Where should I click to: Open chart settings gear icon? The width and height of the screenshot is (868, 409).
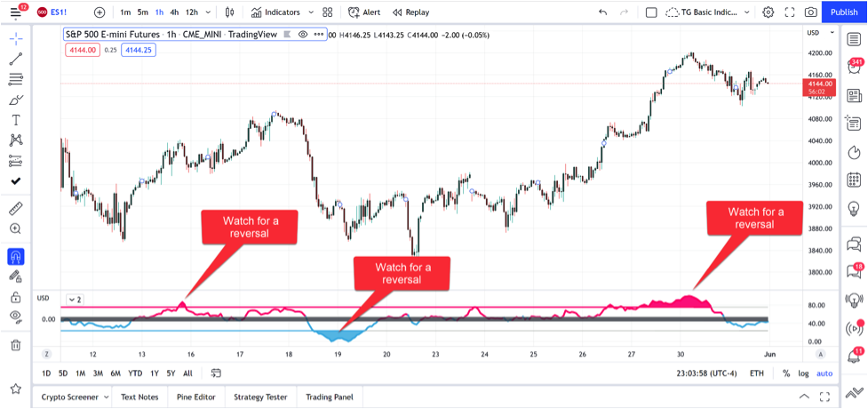pos(768,12)
